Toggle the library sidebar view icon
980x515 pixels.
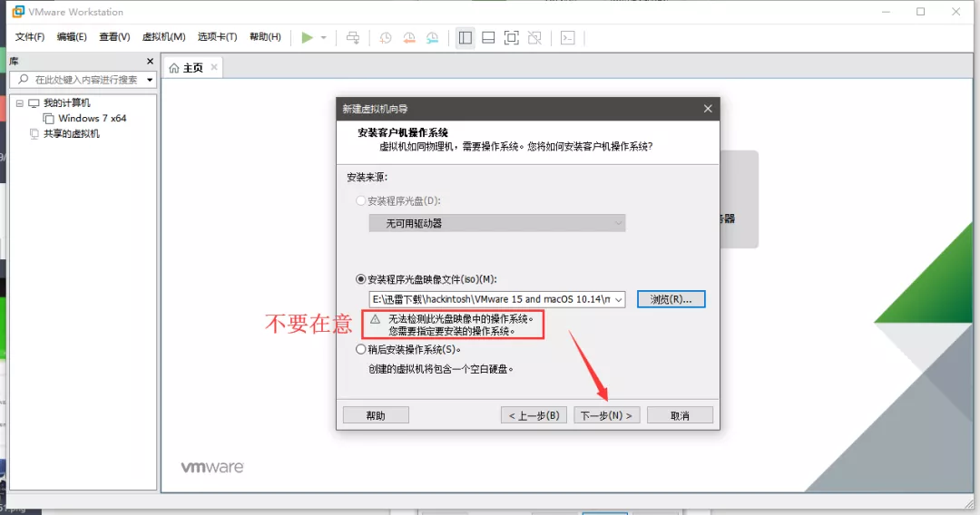pos(465,37)
